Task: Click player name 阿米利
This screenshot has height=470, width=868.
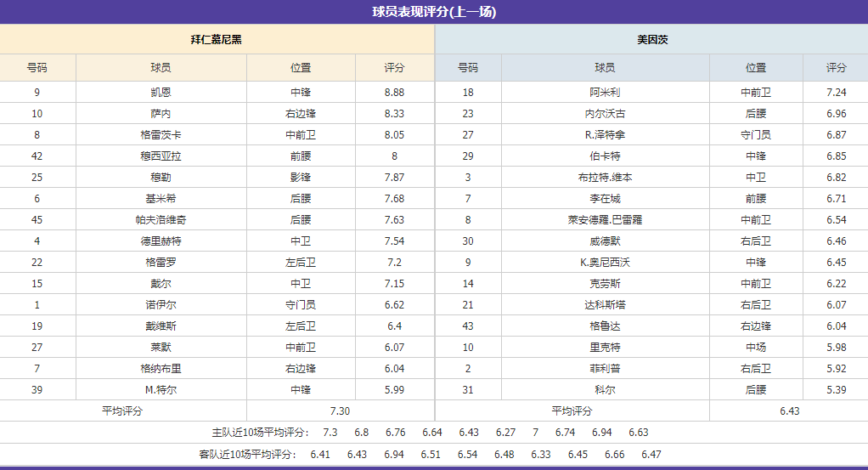Action: [605, 92]
